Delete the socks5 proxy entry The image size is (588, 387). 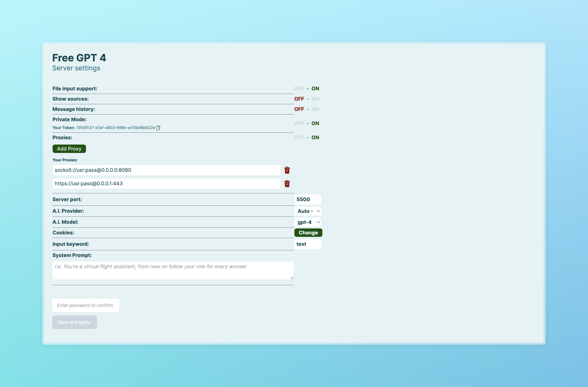287,170
